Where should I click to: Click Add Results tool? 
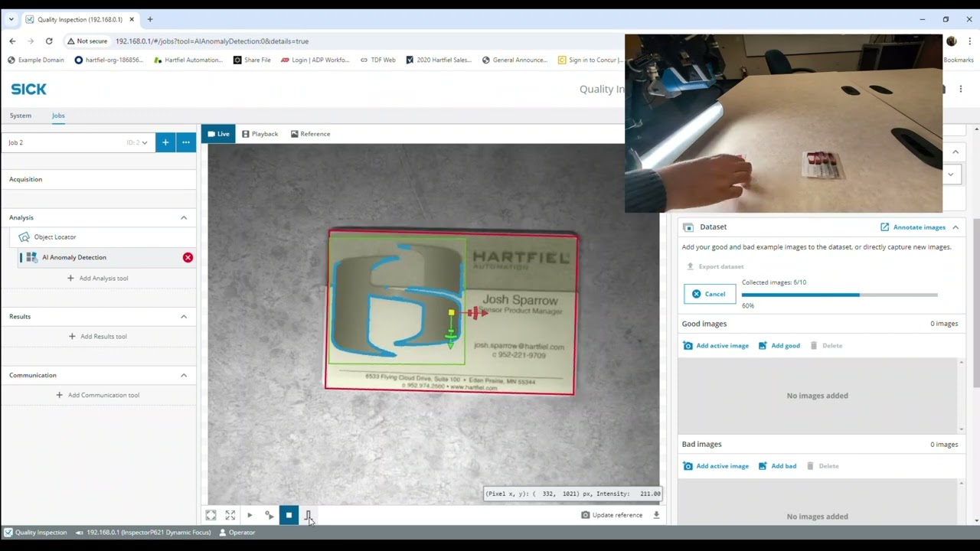97,337
